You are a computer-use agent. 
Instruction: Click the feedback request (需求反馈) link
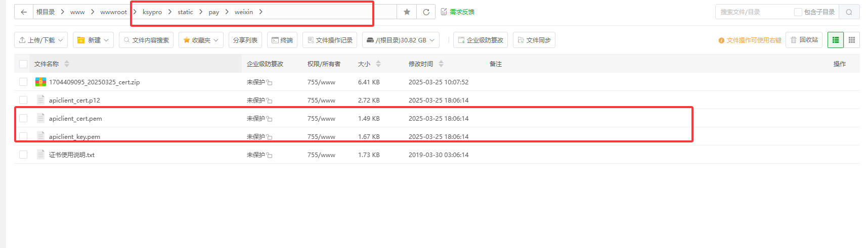[457, 12]
